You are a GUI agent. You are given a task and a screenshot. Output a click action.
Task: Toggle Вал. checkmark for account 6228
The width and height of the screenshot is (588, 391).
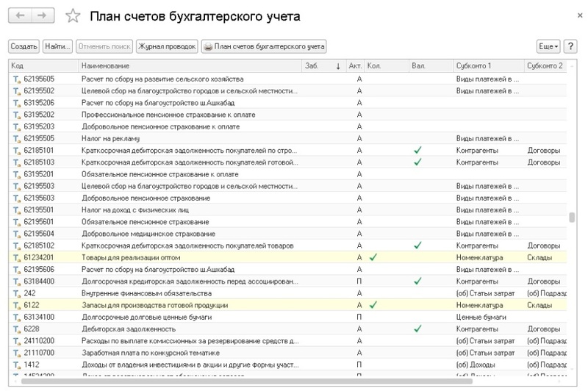[417, 329]
